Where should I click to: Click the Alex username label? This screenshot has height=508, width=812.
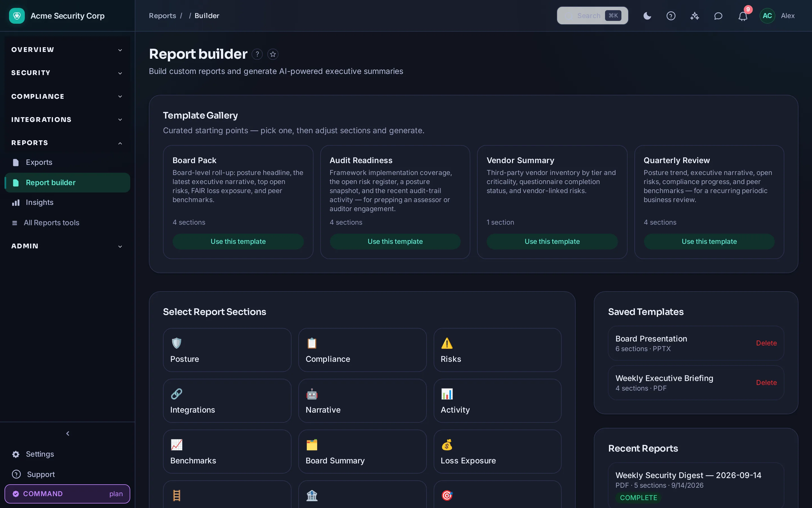(787, 16)
